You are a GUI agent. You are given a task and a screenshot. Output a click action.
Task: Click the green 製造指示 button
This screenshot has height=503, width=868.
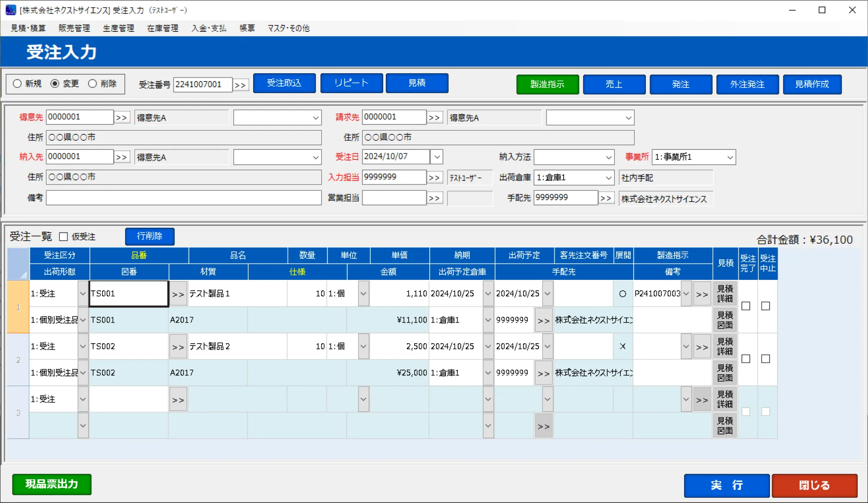click(x=547, y=84)
